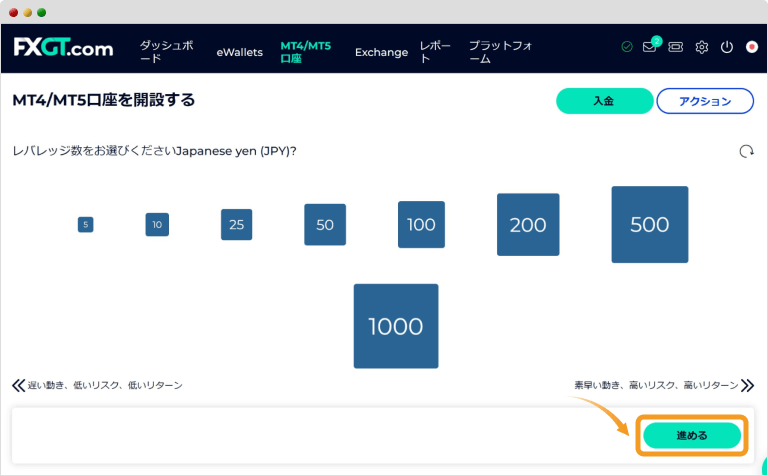Click the レバレッジ数をお選びください question text
Viewport: 768px width, 476px height.
click(154, 151)
